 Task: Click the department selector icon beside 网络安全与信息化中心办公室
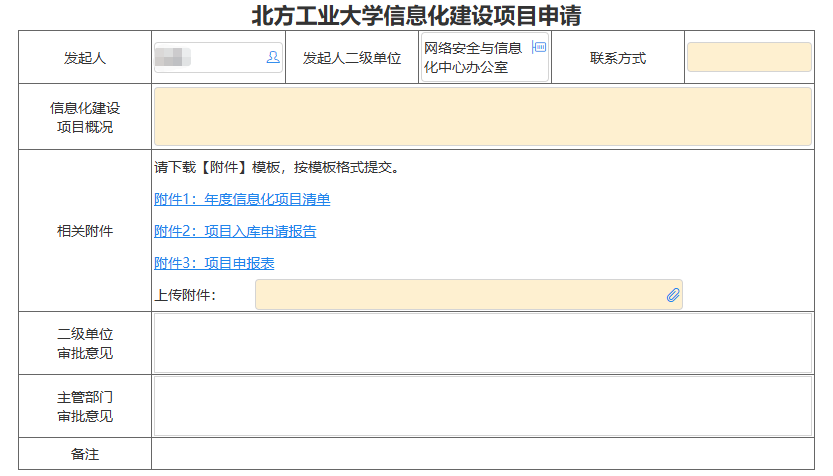click(539, 47)
